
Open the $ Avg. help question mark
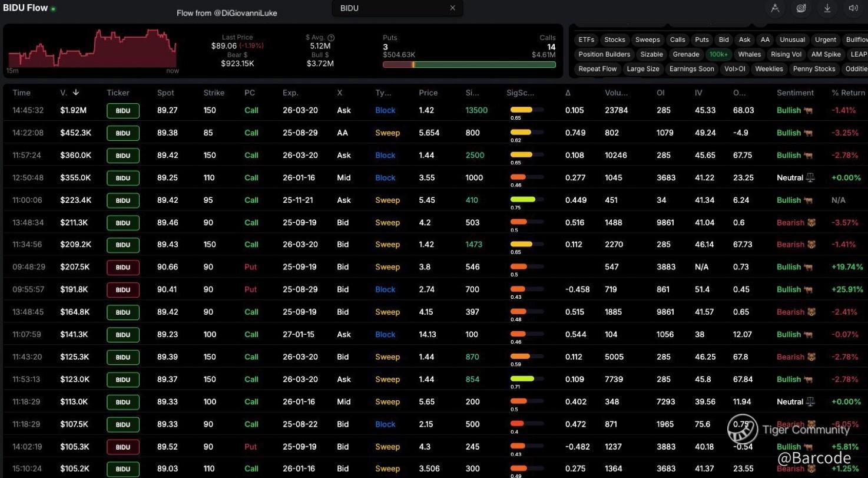[331, 38]
